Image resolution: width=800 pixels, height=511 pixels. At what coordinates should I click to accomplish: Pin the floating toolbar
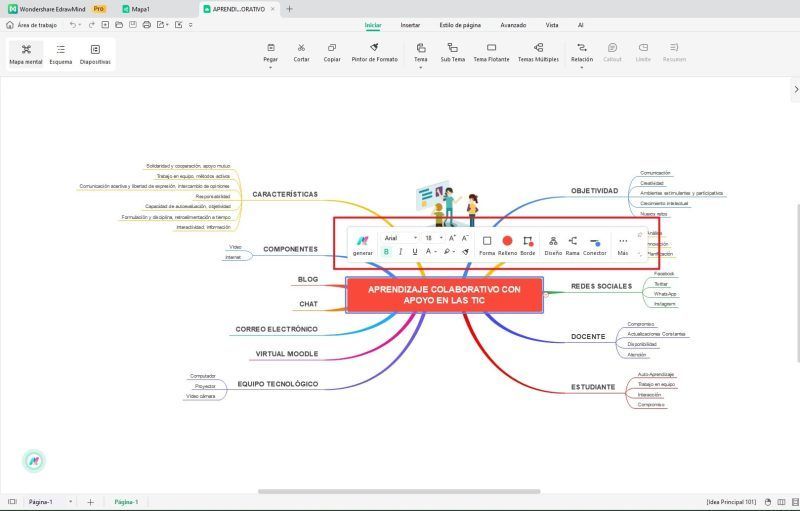click(x=640, y=235)
